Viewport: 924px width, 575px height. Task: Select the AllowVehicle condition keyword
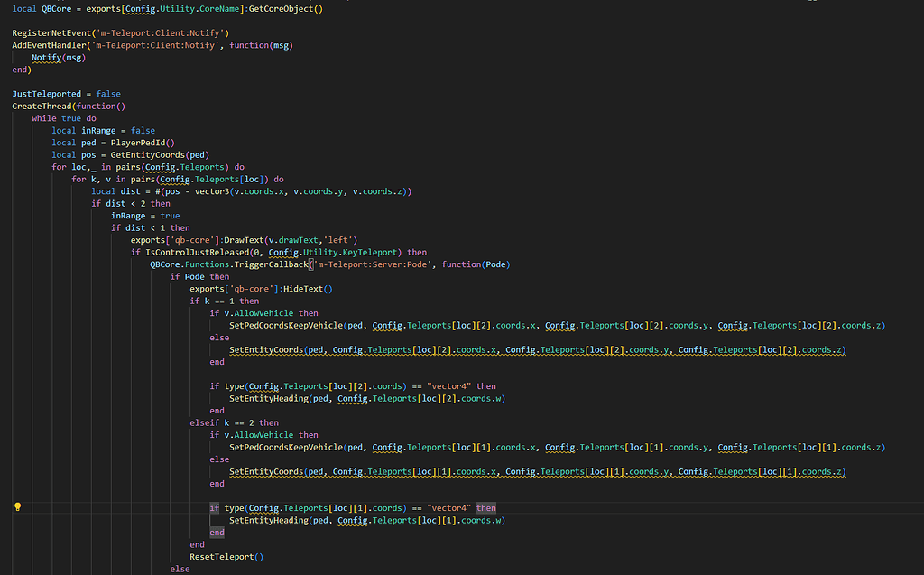259,312
